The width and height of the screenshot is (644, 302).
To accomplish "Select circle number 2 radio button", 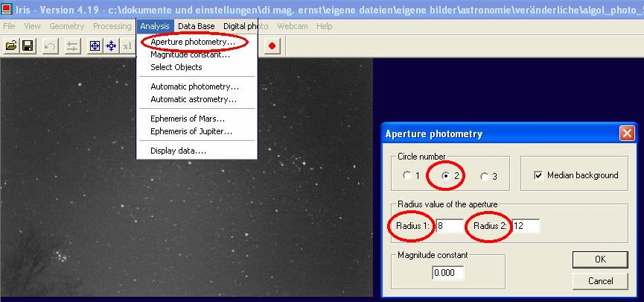I will 445,176.
